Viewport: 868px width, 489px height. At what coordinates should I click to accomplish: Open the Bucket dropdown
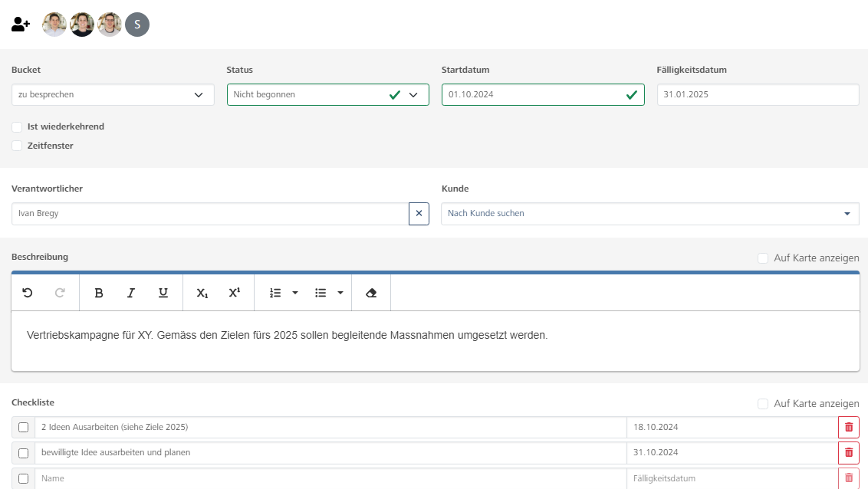(x=113, y=95)
